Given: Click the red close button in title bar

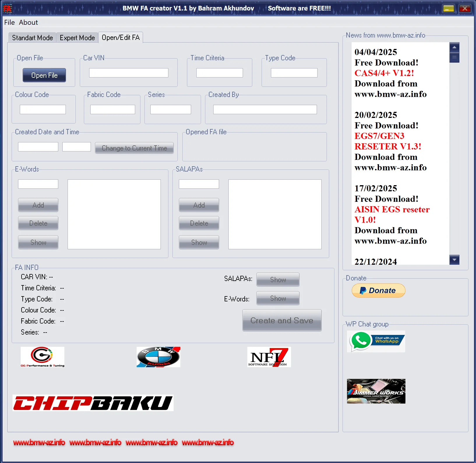Looking at the screenshot, I should [x=465, y=8].
